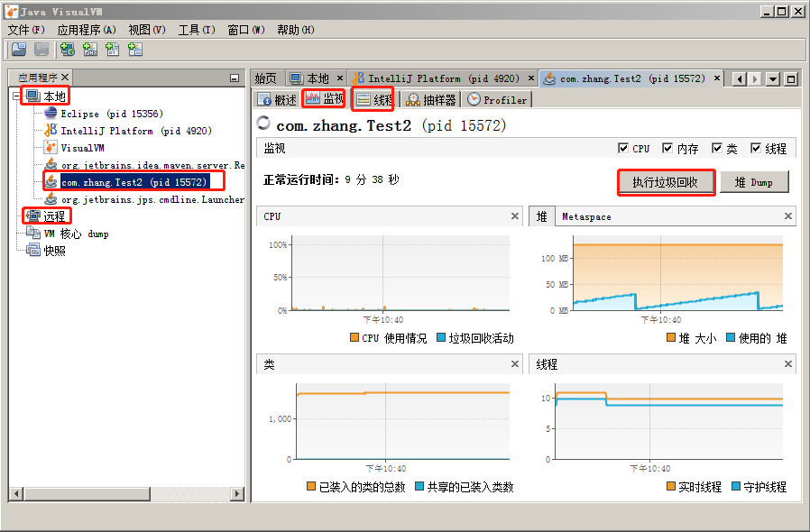The image size is (810, 532).
Task: Uncheck the 内存 checkbox
Action: click(x=667, y=148)
